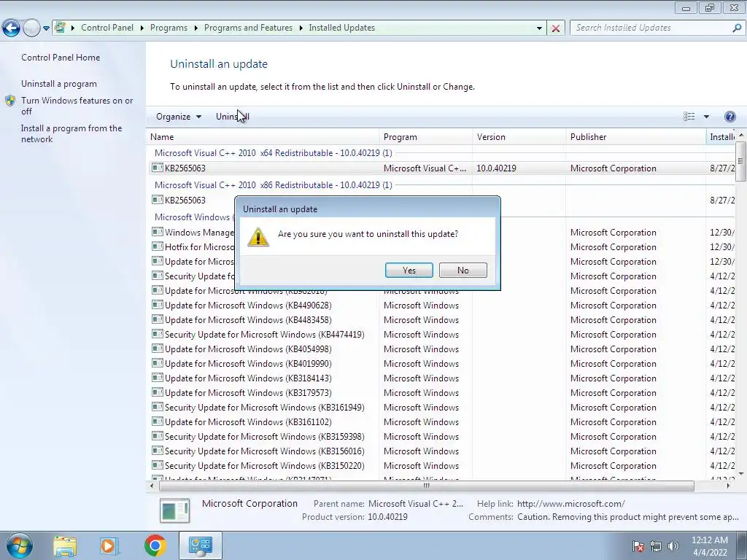The width and height of the screenshot is (747, 560).
Task: Open Google Chrome from taskbar
Action: [155, 545]
